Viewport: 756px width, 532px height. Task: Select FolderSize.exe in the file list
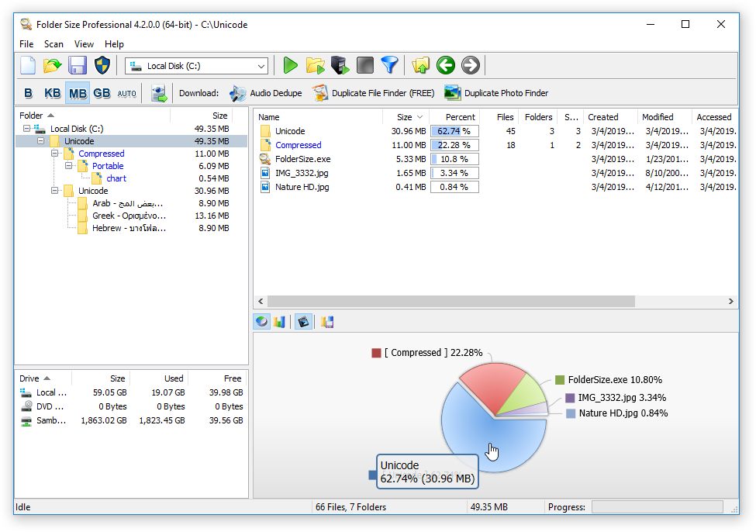click(x=302, y=159)
